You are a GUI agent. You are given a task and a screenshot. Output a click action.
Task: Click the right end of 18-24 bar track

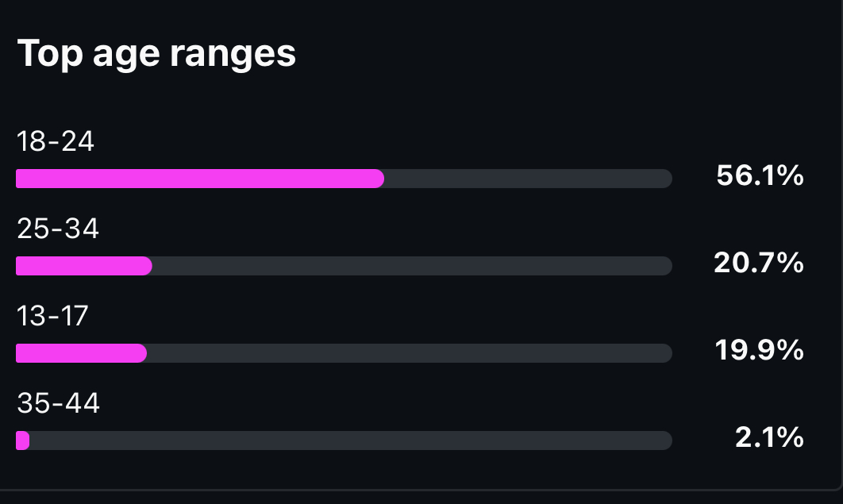665,179
